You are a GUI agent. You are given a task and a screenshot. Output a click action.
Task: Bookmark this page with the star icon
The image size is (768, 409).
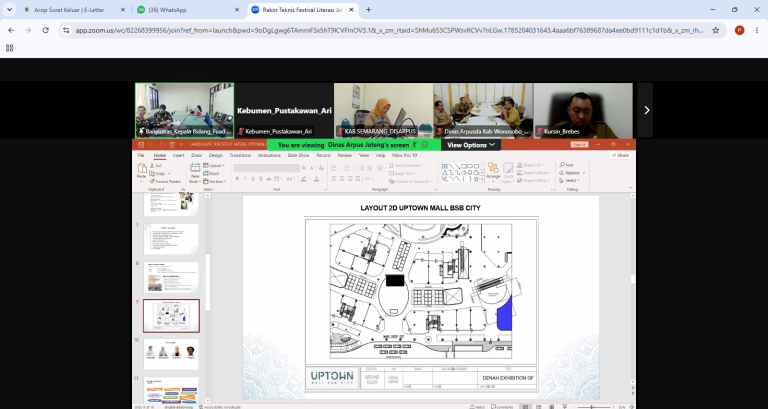pos(716,30)
